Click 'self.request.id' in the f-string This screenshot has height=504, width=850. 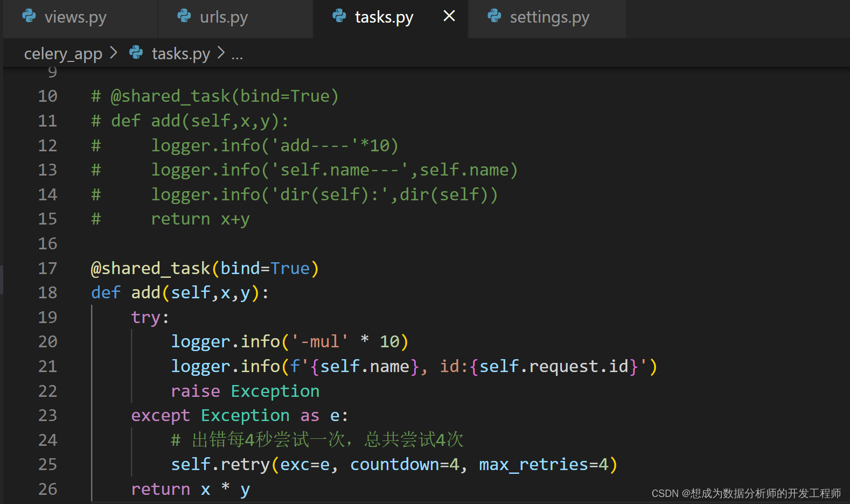click(x=554, y=367)
